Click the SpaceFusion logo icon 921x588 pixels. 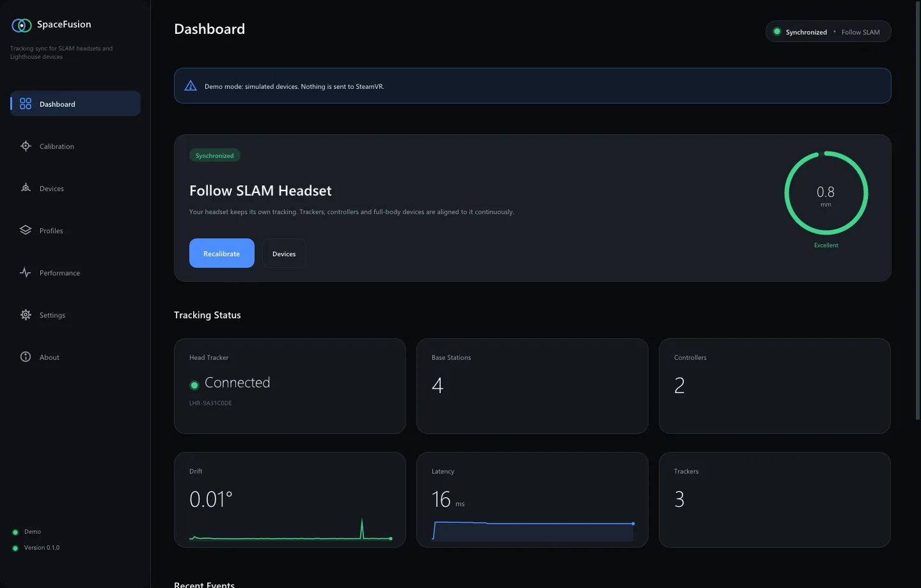pyautogui.click(x=22, y=25)
